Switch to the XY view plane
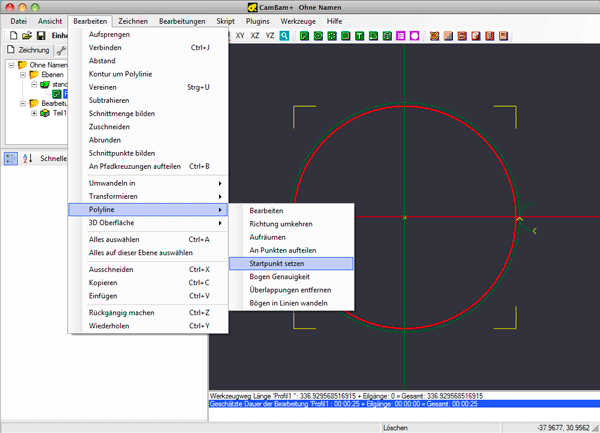The width and height of the screenshot is (600, 433). click(240, 35)
